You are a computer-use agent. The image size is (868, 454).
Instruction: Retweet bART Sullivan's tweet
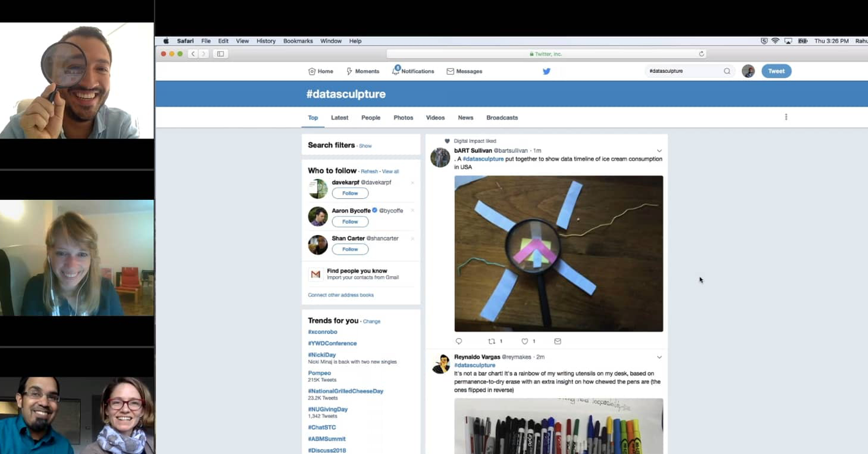tap(492, 341)
